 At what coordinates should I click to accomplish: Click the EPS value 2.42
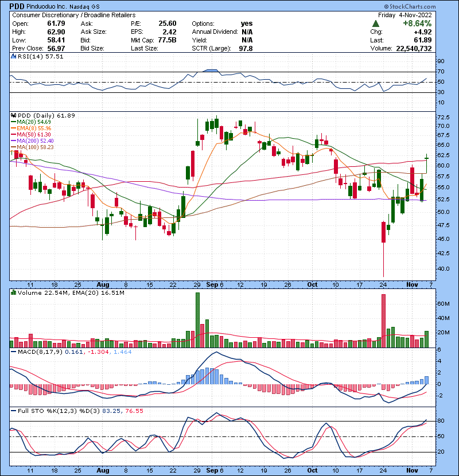pos(169,32)
